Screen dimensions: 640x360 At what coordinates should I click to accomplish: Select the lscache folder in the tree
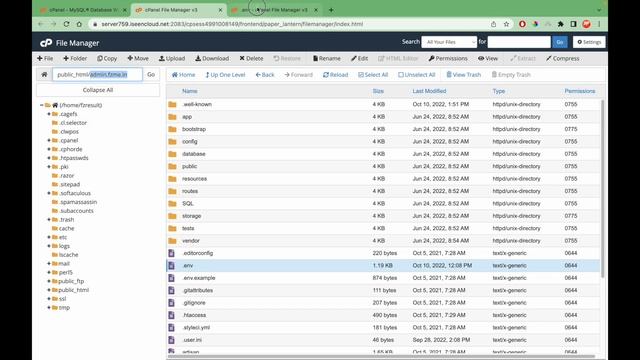coord(69,255)
